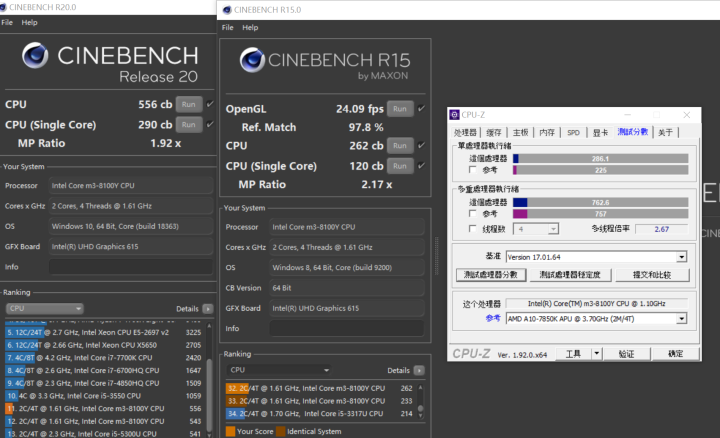Click the single-thread this-processor score bar 286.1

pos(601,159)
